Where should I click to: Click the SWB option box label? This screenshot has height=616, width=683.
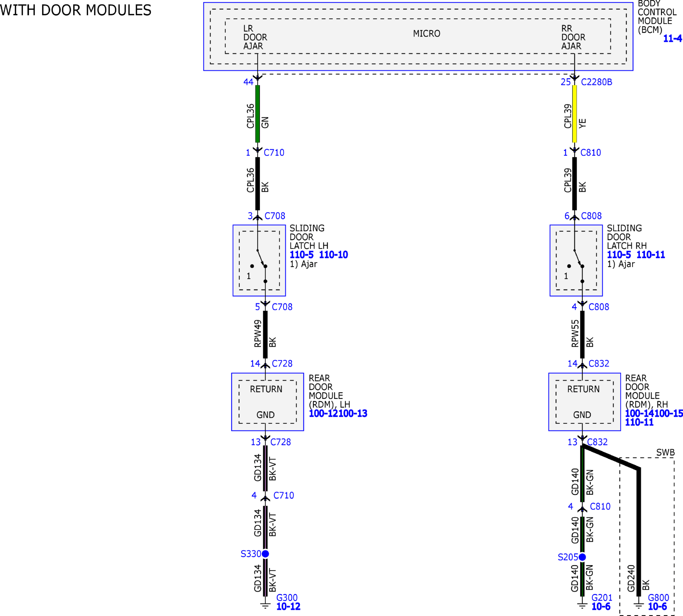pos(665,452)
